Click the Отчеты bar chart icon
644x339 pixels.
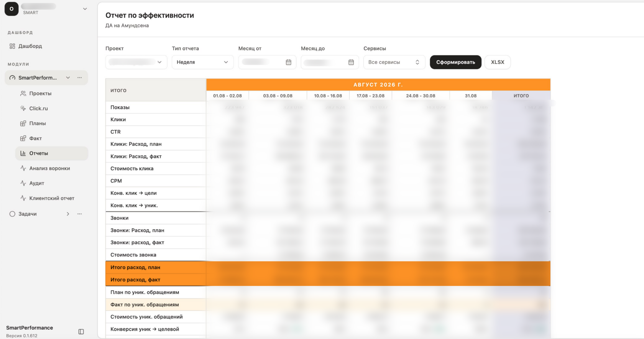(23, 153)
